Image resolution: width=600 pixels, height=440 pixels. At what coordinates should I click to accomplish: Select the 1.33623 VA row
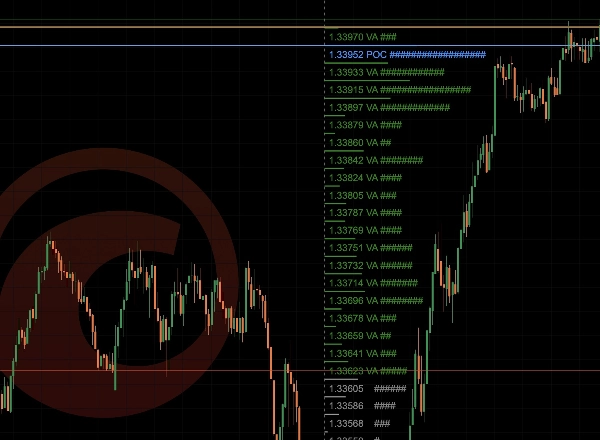pyautogui.click(x=368, y=371)
